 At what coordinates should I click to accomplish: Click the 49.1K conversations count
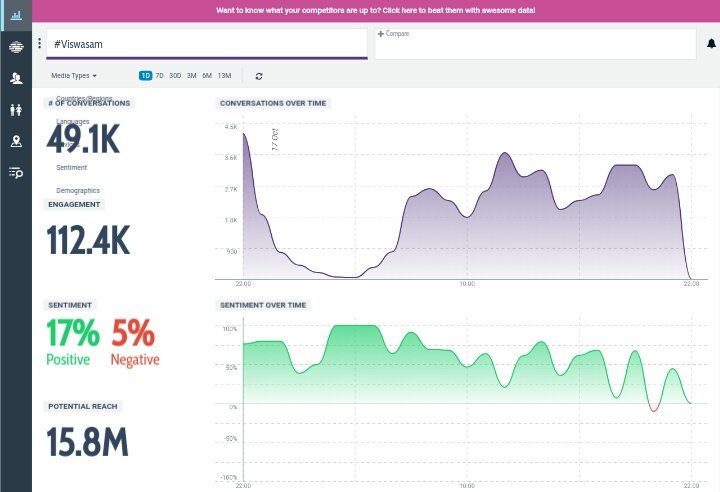click(83, 139)
